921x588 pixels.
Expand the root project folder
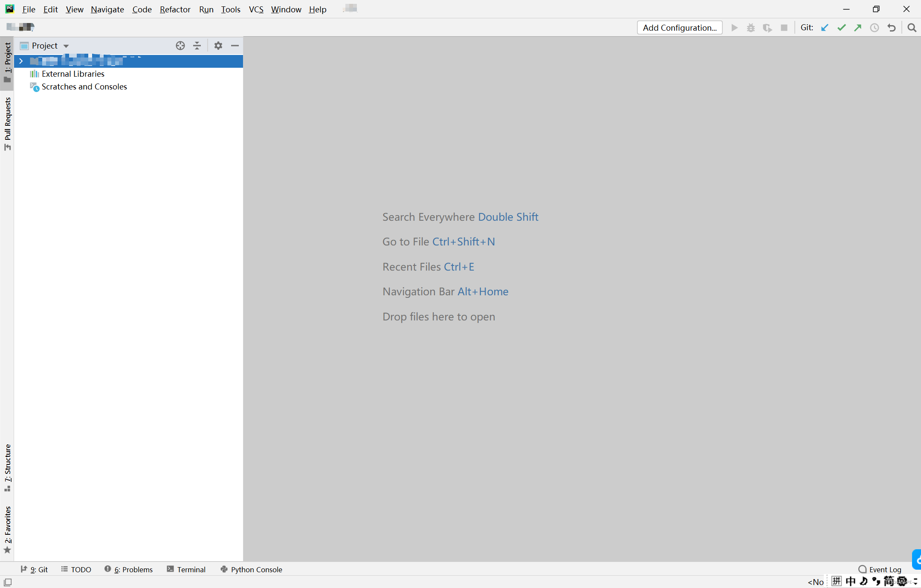click(x=21, y=61)
